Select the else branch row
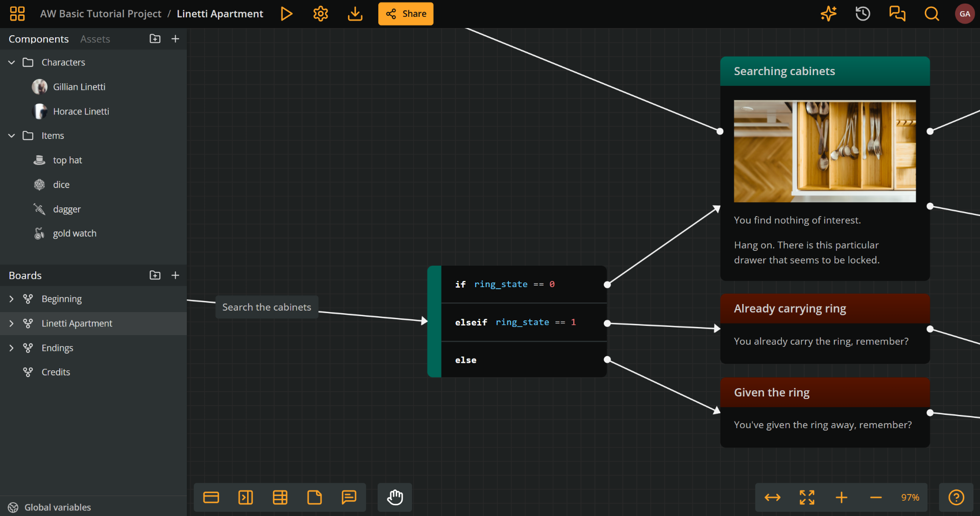980x516 pixels. (524, 360)
